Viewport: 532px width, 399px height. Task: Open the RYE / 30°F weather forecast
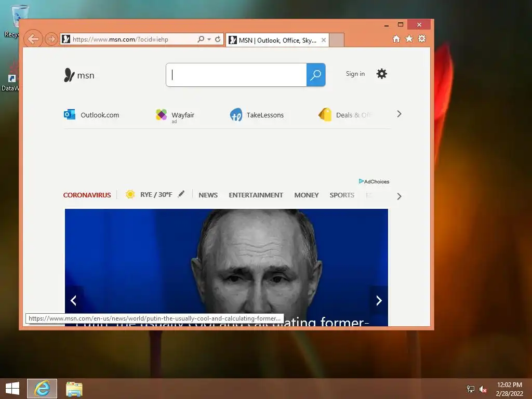pyautogui.click(x=156, y=195)
